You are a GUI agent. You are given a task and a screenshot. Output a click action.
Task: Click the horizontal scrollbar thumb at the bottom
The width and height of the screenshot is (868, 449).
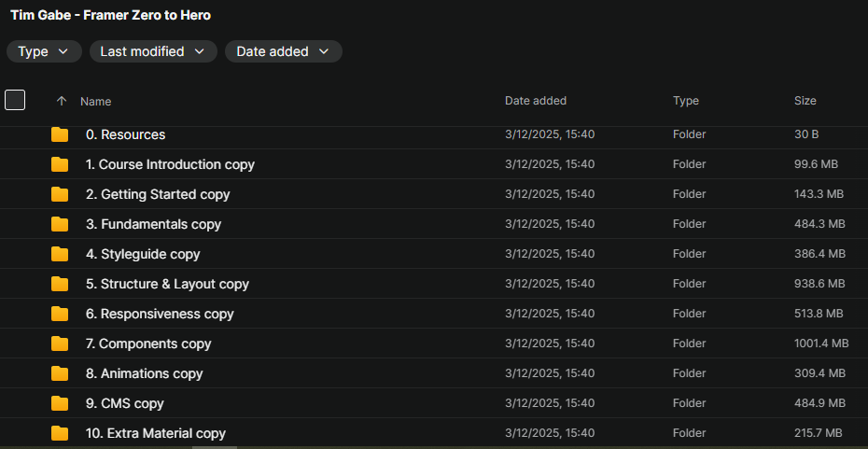214,447
